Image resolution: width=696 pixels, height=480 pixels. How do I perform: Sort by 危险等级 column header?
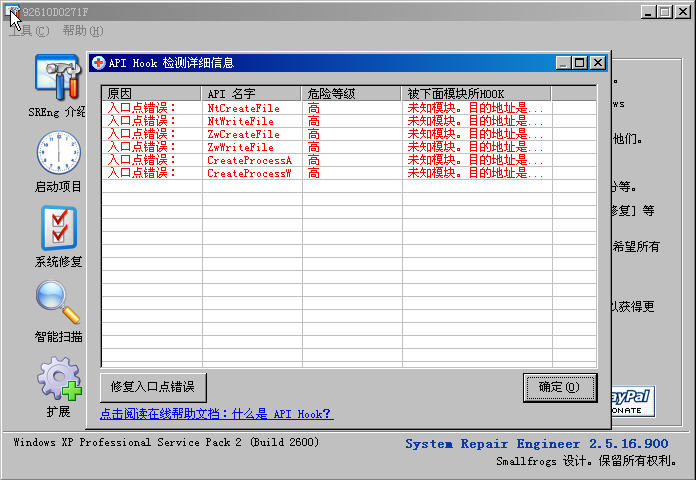[351, 94]
